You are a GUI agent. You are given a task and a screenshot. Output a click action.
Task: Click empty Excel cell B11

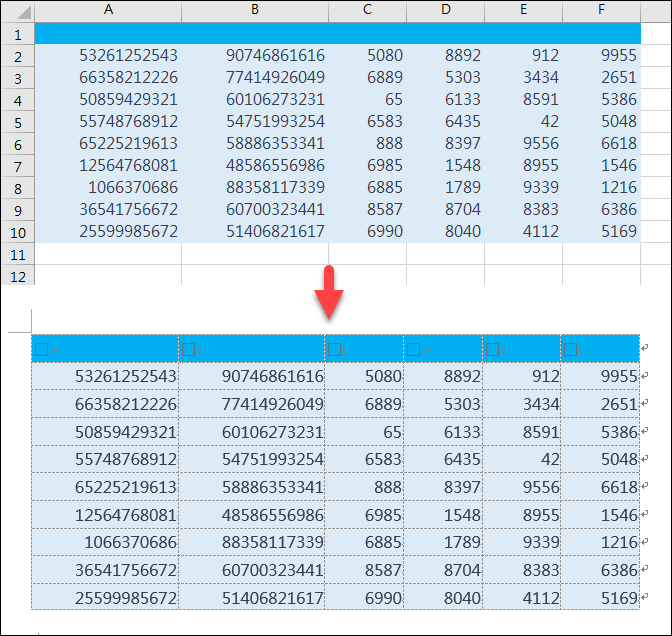click(255, 254)
